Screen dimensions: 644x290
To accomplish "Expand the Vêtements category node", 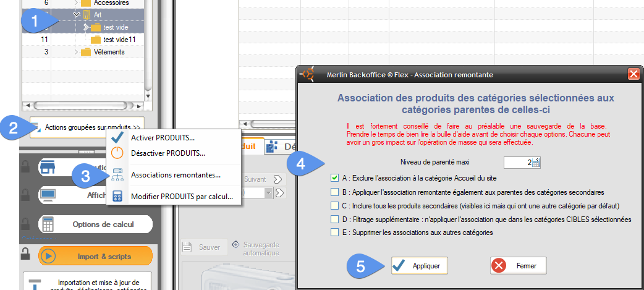I will click(76, 52).
